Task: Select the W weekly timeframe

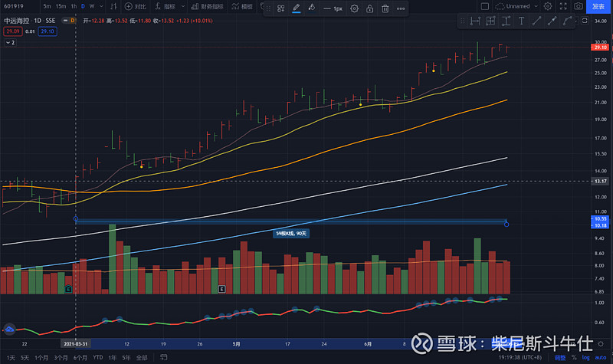Action: click(x=92, y=6)
